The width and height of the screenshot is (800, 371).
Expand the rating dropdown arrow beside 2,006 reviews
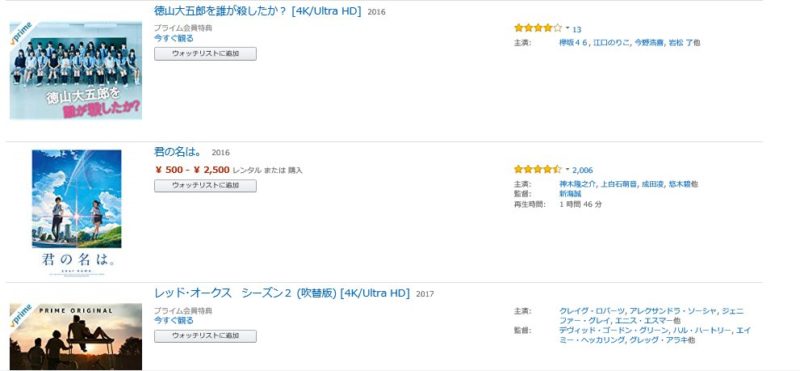[567, 169]
